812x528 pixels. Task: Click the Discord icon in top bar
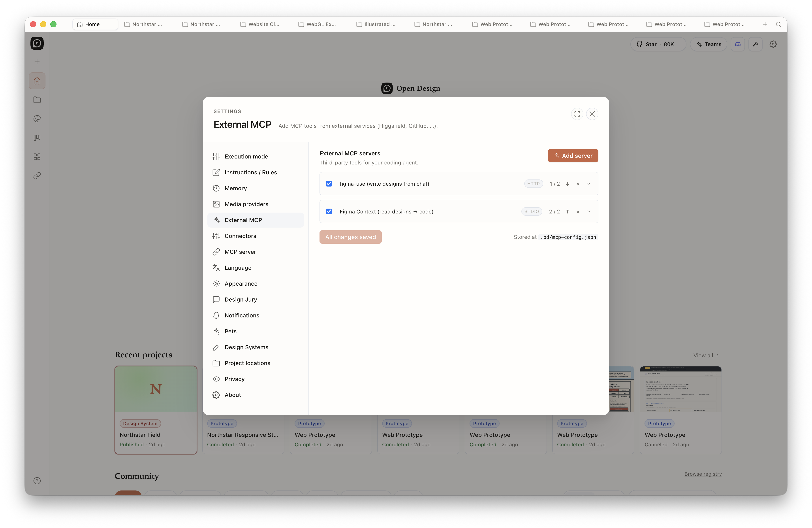pos(738,44)
